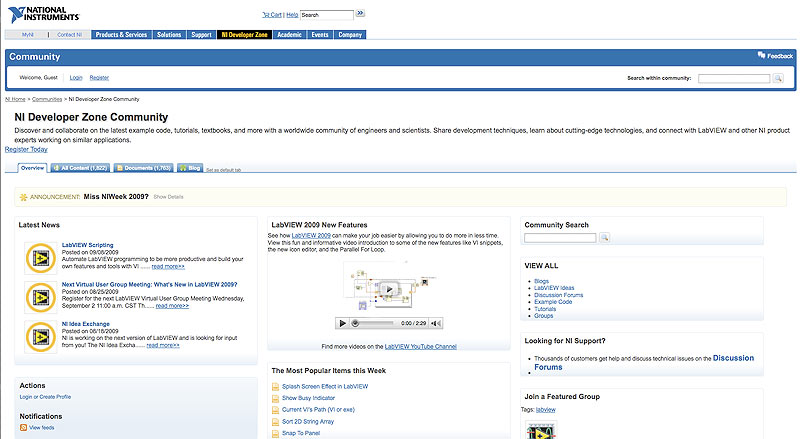Play the video using the control bar play button
Screen dimensions: 800x439
coord(342,323)
